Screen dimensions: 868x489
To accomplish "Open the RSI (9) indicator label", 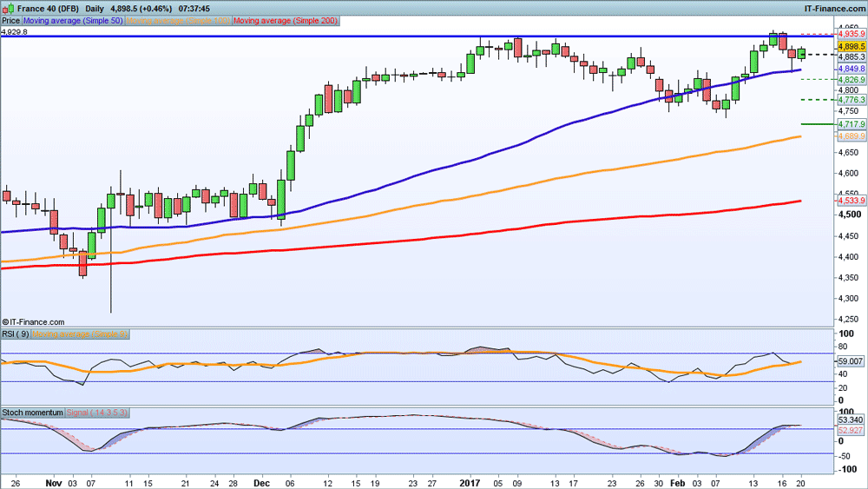I will [x=16, y=334].
